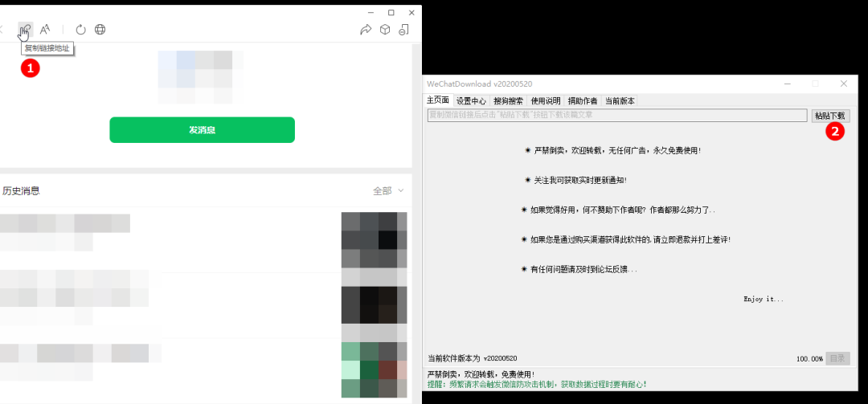Open in browser via globe icon
This screenshot has height=404, width=868.
point(100,30)
